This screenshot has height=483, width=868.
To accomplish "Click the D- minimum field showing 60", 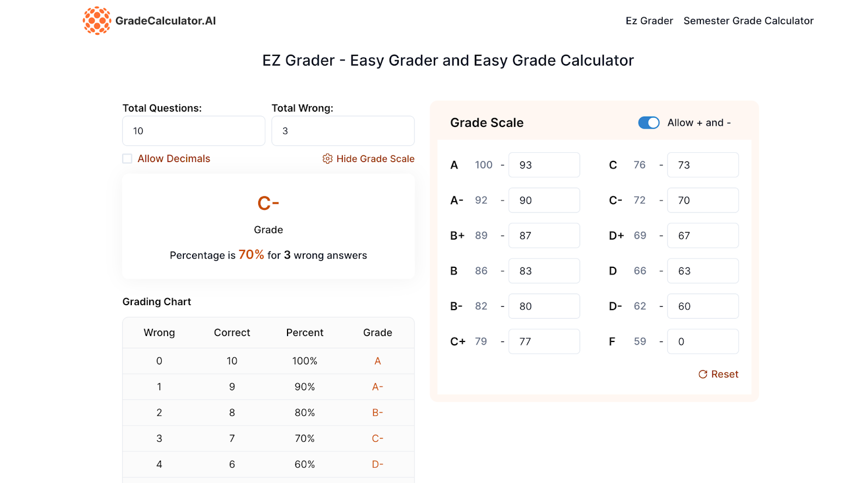I will pyautogui.click(x=703, y=306).
